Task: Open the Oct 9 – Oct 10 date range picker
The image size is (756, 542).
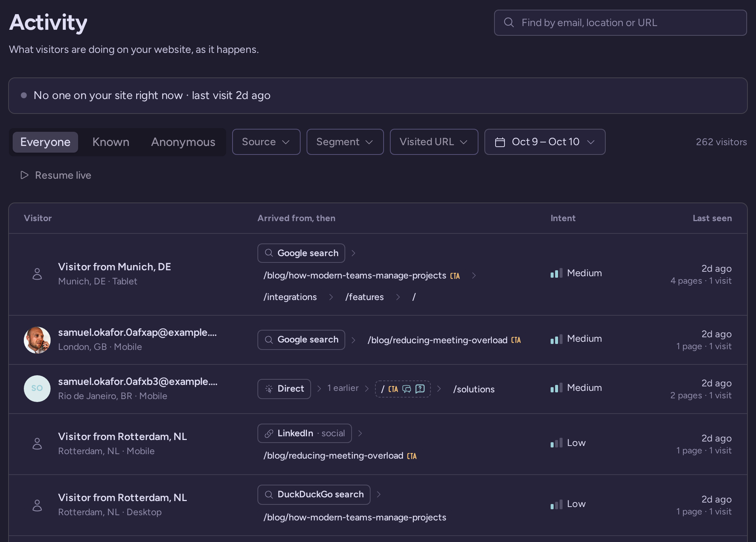Action: (x=545, y=142)
